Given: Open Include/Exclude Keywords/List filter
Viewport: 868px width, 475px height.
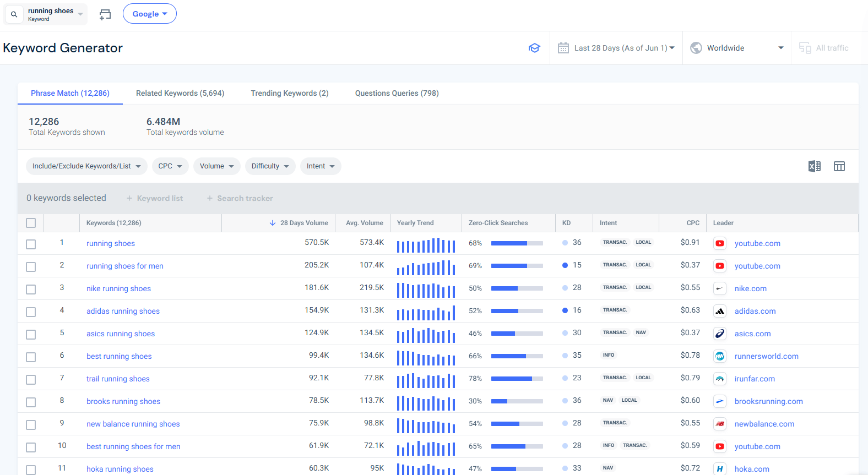Looking at the screenshot, I should (x=86, y=166).
